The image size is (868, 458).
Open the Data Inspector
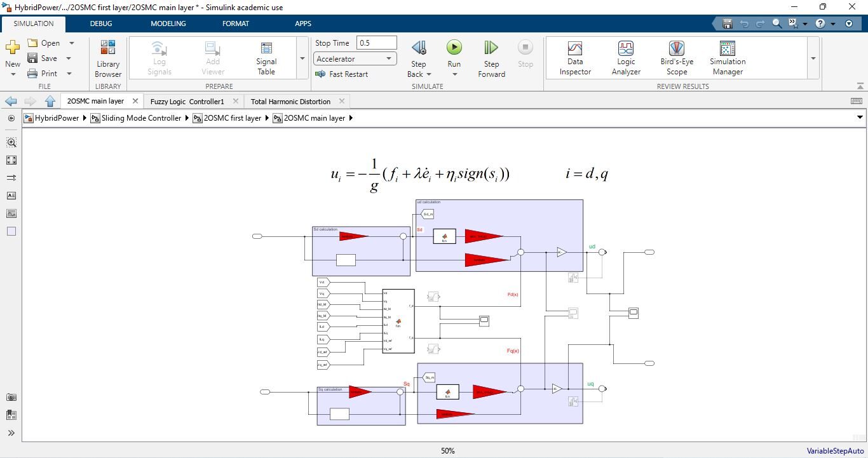[x=575, y=58]
